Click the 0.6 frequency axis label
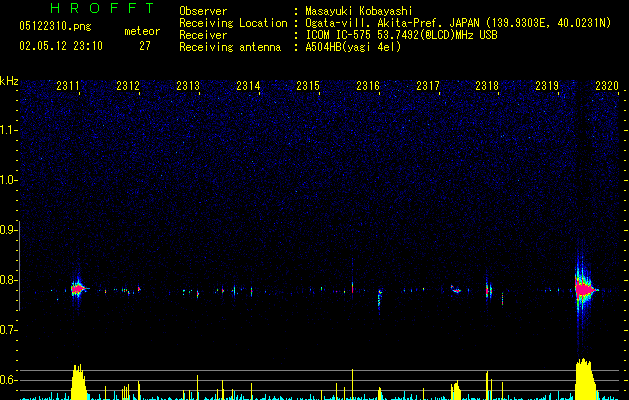Screen dimensions: 629x400 click(8, 380)
